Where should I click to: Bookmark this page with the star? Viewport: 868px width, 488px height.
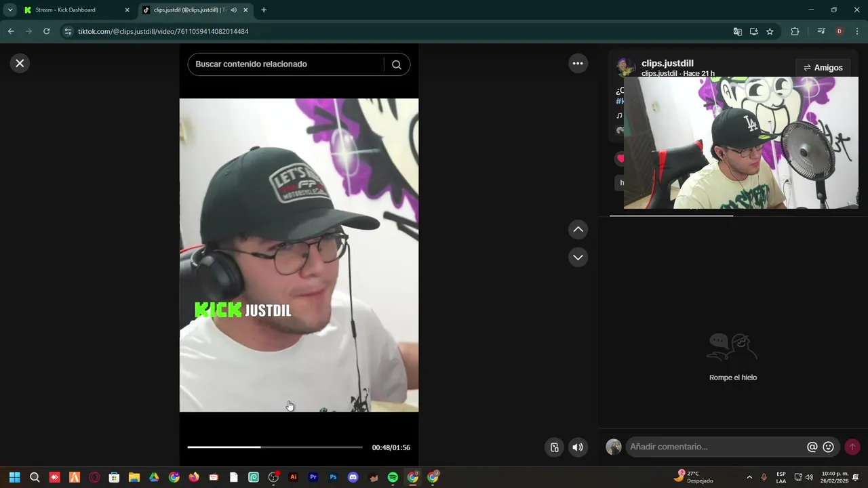[x=770, y=31]
